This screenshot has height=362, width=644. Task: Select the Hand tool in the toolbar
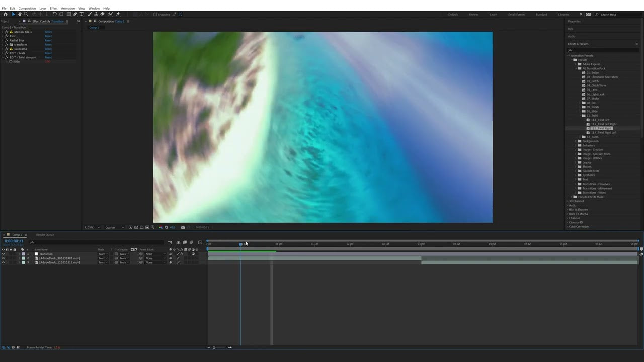(19, 14)
